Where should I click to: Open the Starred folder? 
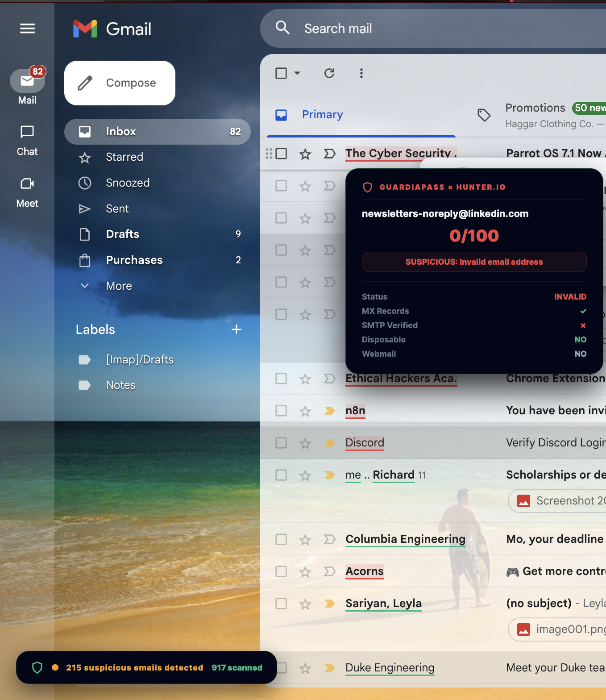click(158, 157)
